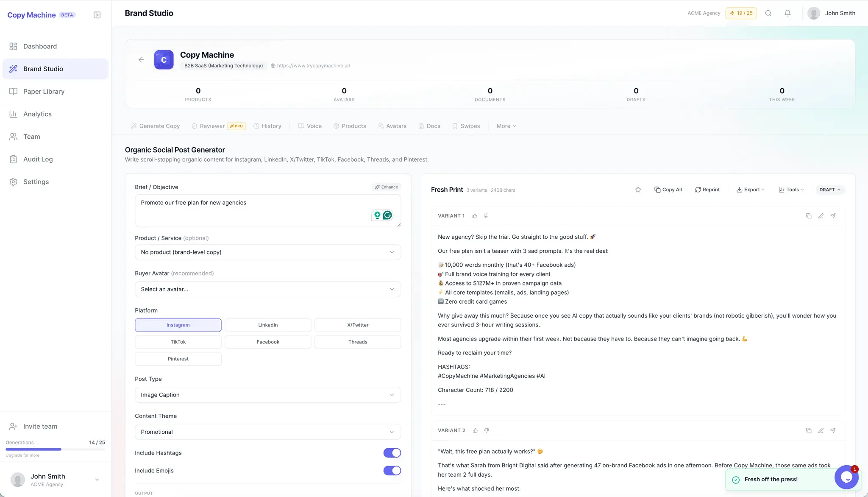Image resolution: width=868 pixels, height=497 pixels.
Task: Open Content Theme dropdown
Action: (x=268, y=432)
